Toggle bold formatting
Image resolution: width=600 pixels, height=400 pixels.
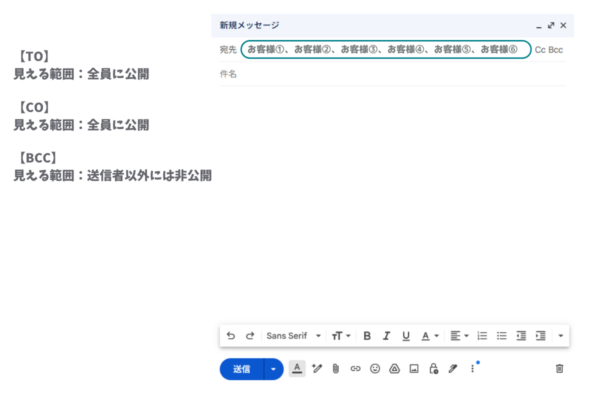point(367,336)
